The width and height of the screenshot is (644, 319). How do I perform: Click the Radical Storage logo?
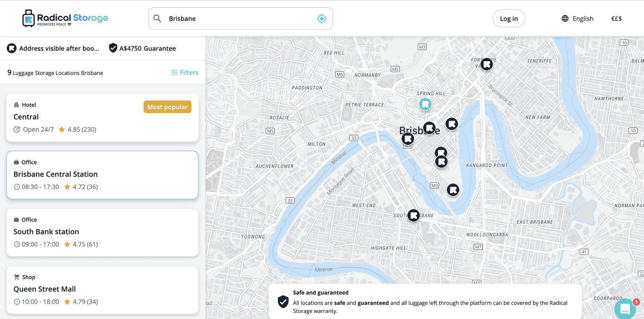[x=65, y=18]
